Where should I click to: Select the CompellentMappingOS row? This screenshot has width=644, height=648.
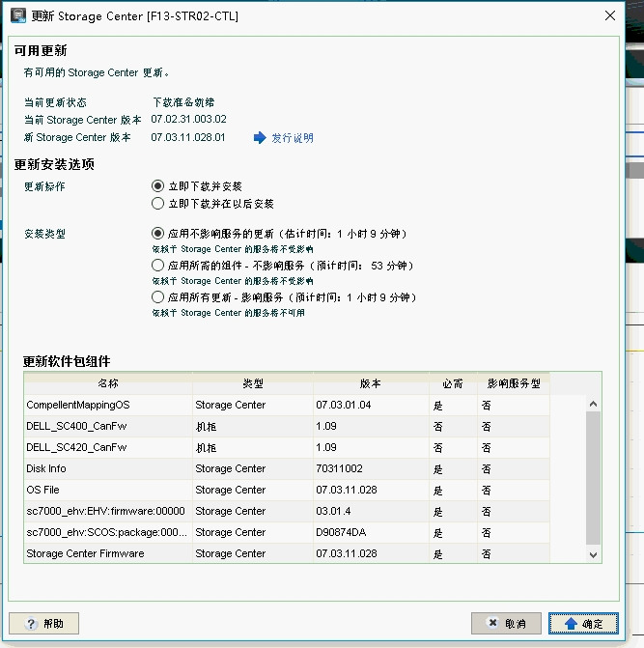tap(287, 405)
